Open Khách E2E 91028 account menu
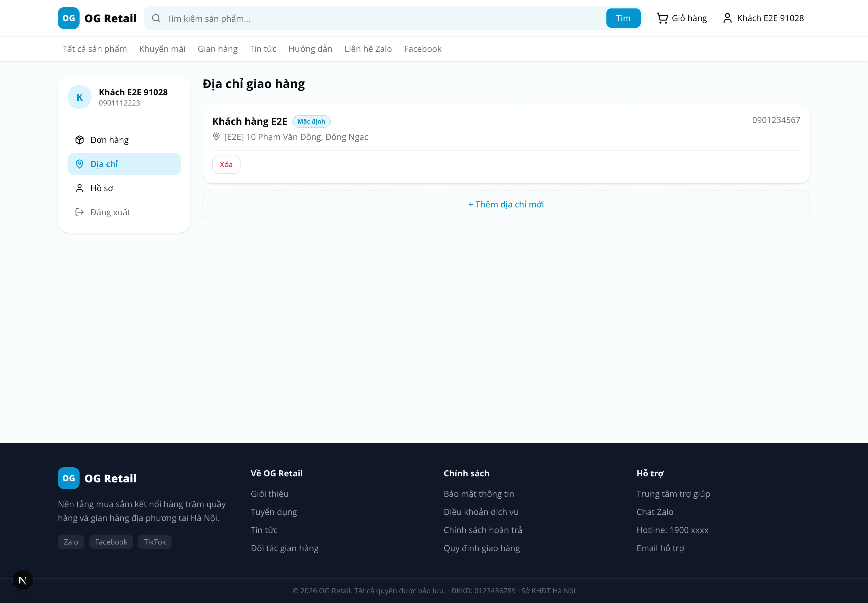This screenshot has width=868, height=603. coord(763,18)
